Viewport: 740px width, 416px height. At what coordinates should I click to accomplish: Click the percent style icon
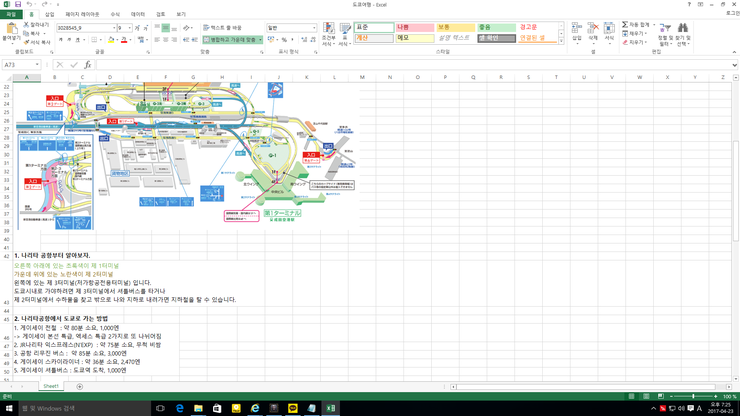click(284, 40)
